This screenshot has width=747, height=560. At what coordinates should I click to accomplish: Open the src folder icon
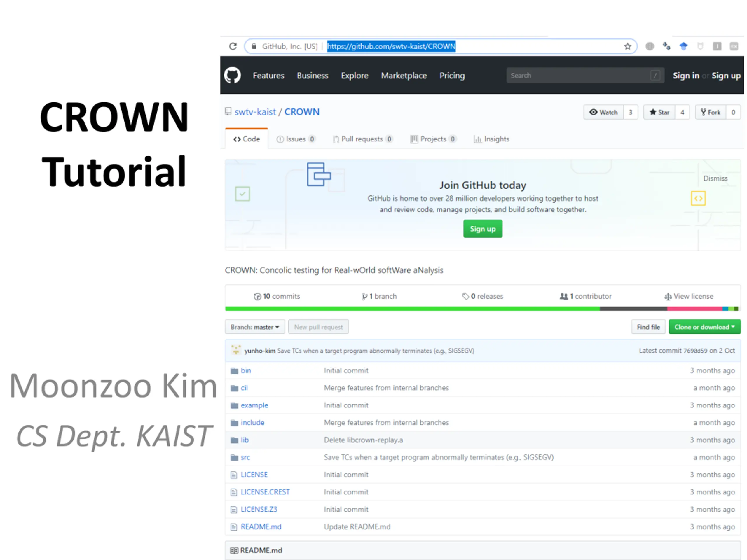pos(234,457)
